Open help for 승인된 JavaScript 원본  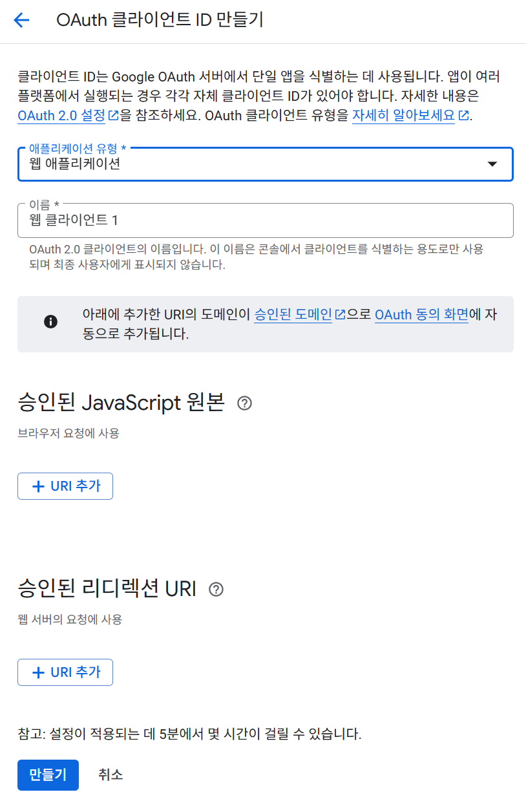(244, 403)
